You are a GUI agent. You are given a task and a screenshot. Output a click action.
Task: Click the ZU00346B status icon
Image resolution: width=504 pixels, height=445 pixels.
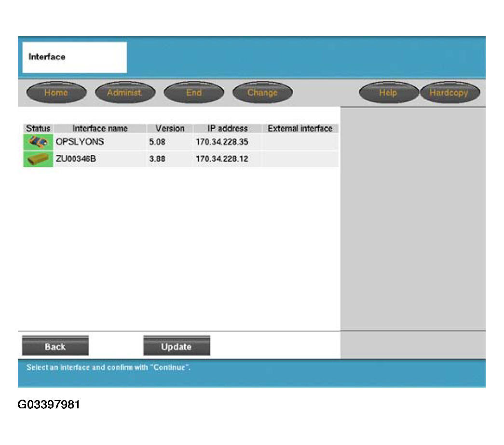[38, 159]
